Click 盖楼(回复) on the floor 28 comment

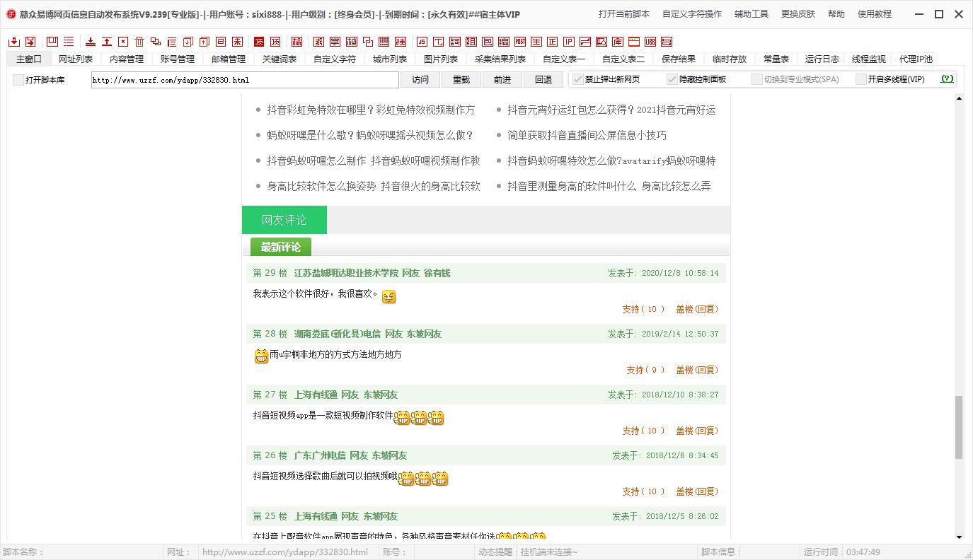click(697, 370)
